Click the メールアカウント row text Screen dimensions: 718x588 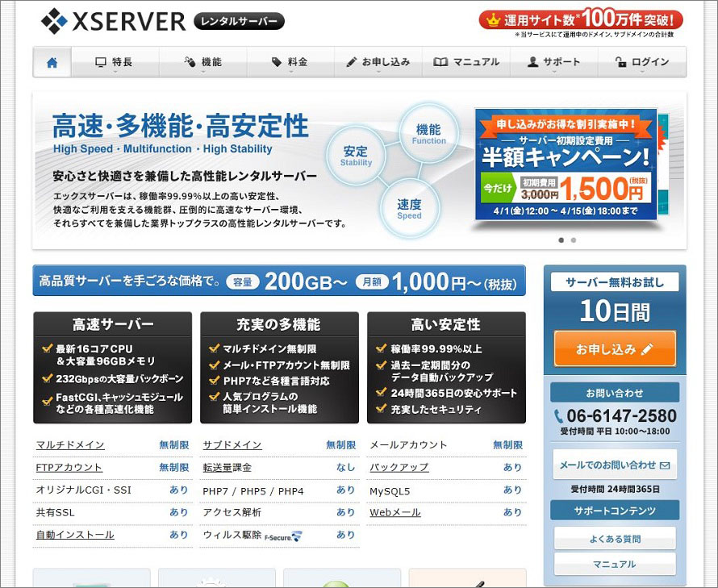[408, 445]
